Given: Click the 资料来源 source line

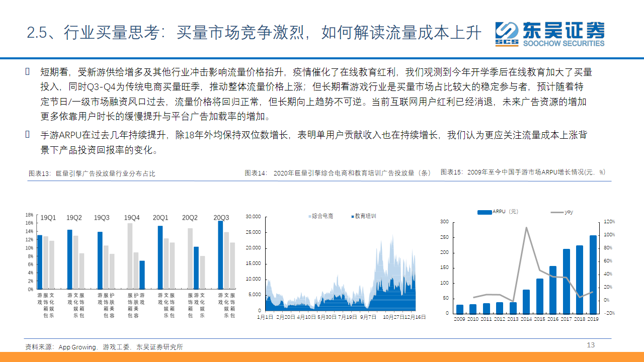Looking at the screenshot, I should 104,347.
